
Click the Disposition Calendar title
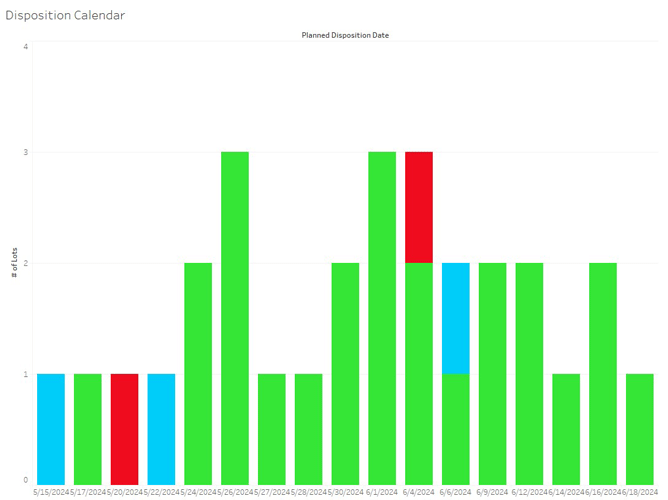[65, 15]
